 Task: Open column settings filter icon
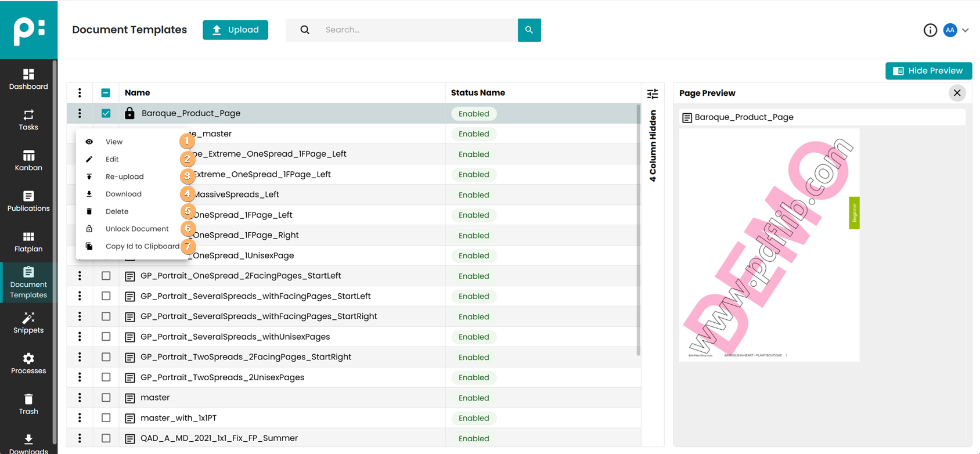coord(653,93)
